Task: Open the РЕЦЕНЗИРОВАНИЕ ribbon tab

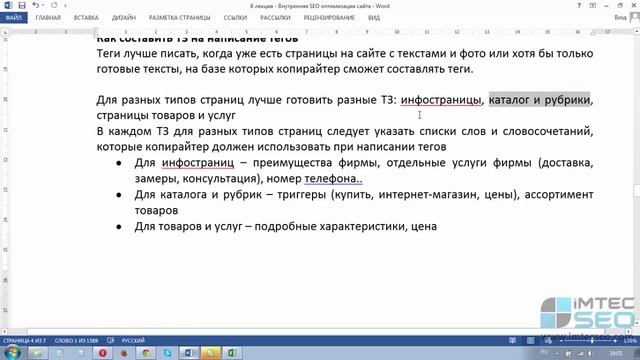Action: (329, 18)
